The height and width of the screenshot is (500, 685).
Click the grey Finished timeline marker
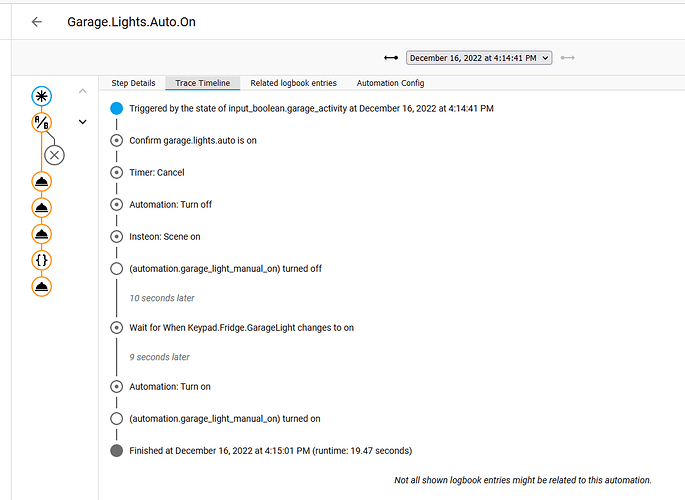tap(117, 451)
